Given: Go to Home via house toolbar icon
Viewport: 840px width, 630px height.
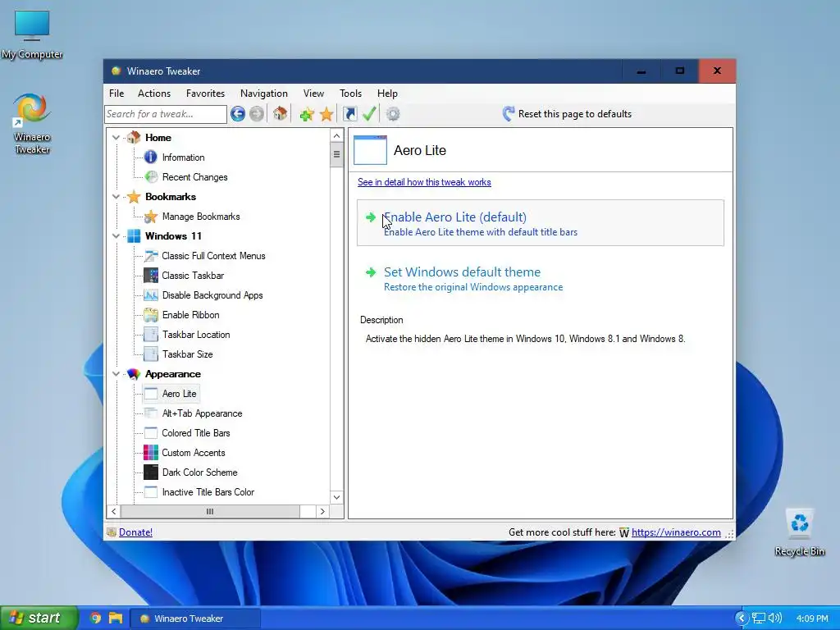Looking at the screenshot, I should tap(280, 113).
